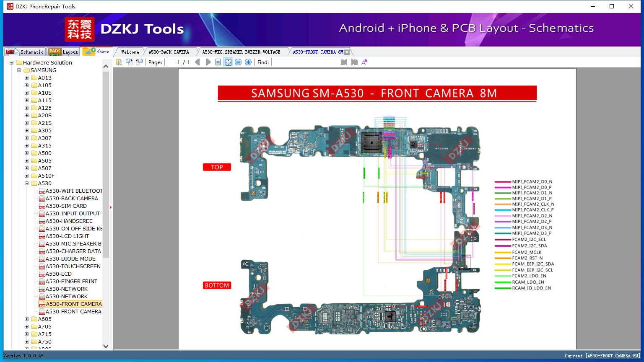Click the PDF icon beside A530-DIODE MODE
The height and width of the screenshot is (362, 644).
[42, 259]
